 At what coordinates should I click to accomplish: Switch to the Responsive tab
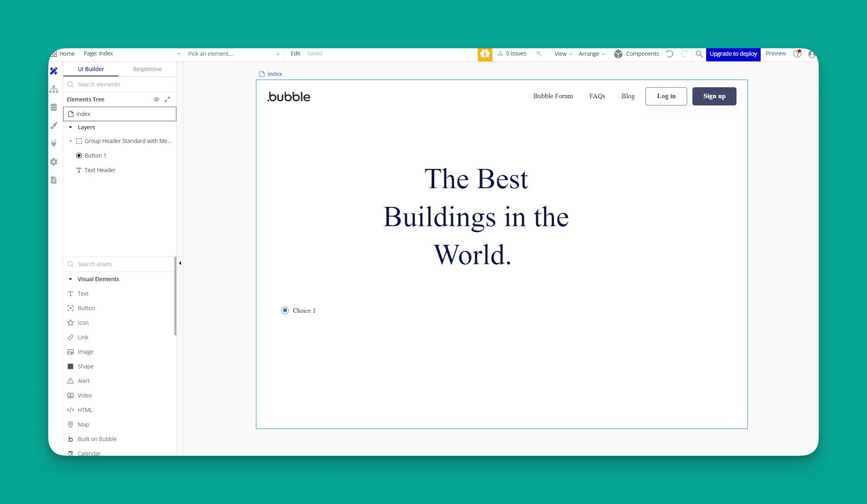coord(147,69)
